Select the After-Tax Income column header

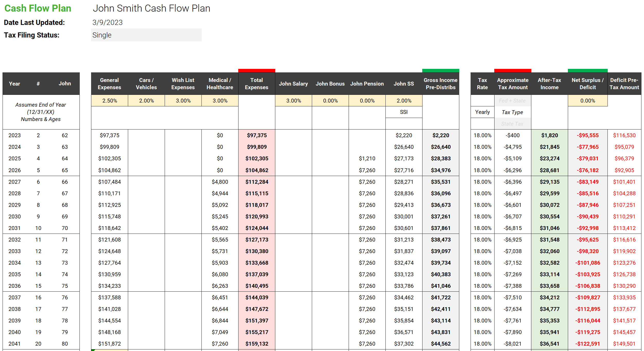pyautogui.click(x=550, y=84)
